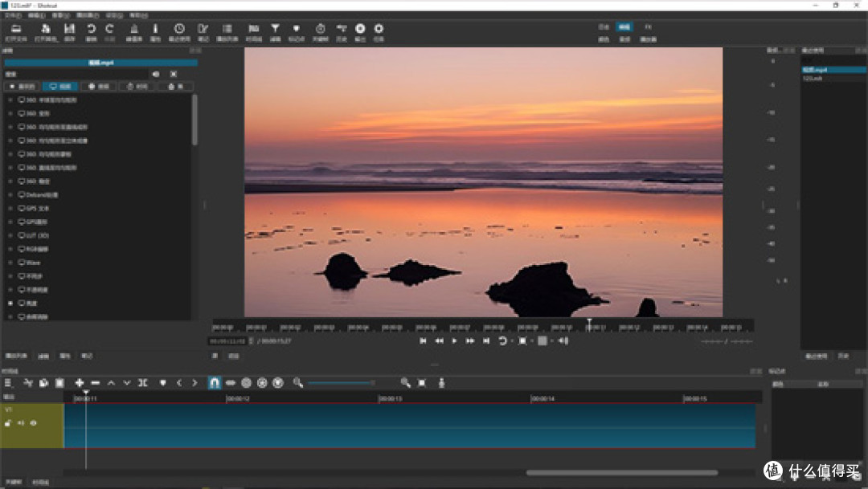The image size is (868, 489).
Task: Open the Player menu
Action: [88, 15]
